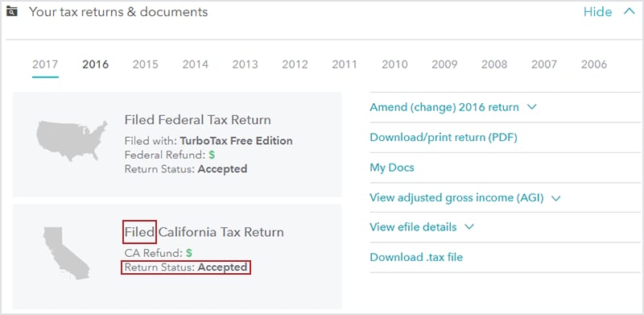Click the Hide link
Viewport: 644px width, 315px height.
point(597,12)
